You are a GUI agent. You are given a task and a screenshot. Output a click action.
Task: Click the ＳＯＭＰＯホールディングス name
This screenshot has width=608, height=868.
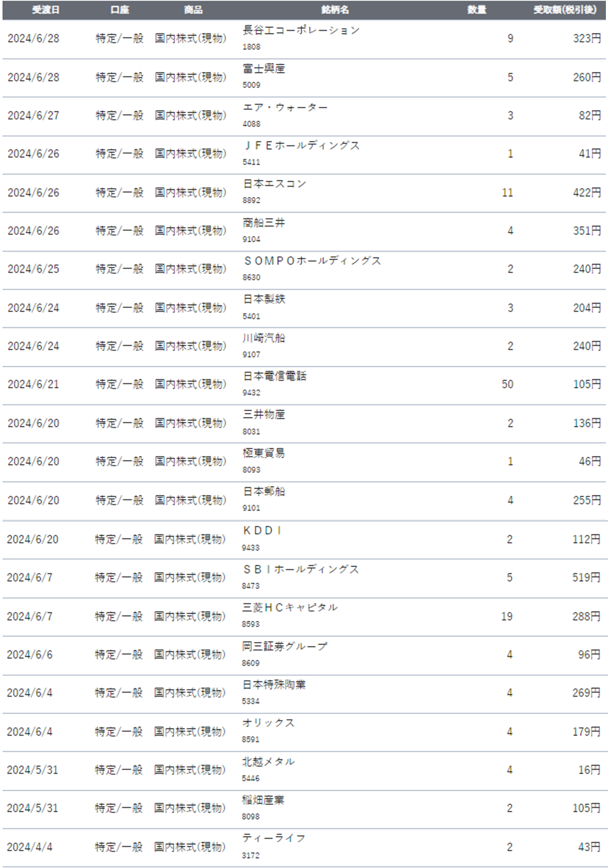coord(312,261)
